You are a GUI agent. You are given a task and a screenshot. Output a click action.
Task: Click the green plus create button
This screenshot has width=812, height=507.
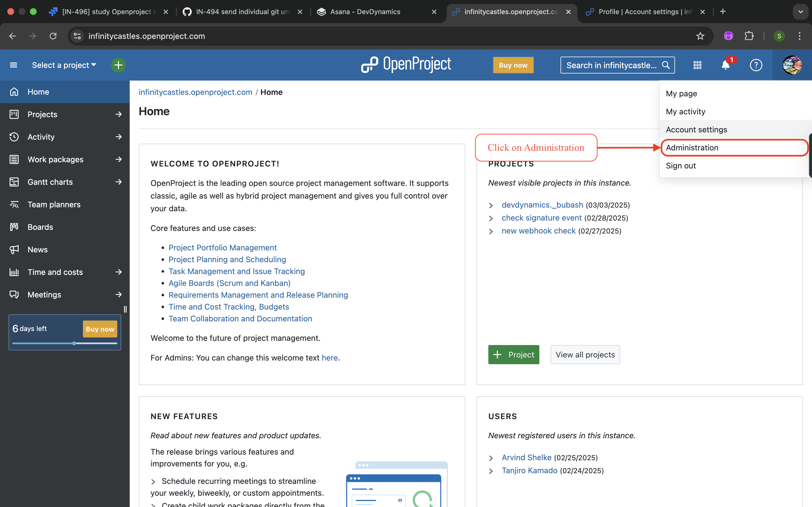[118, 65]
